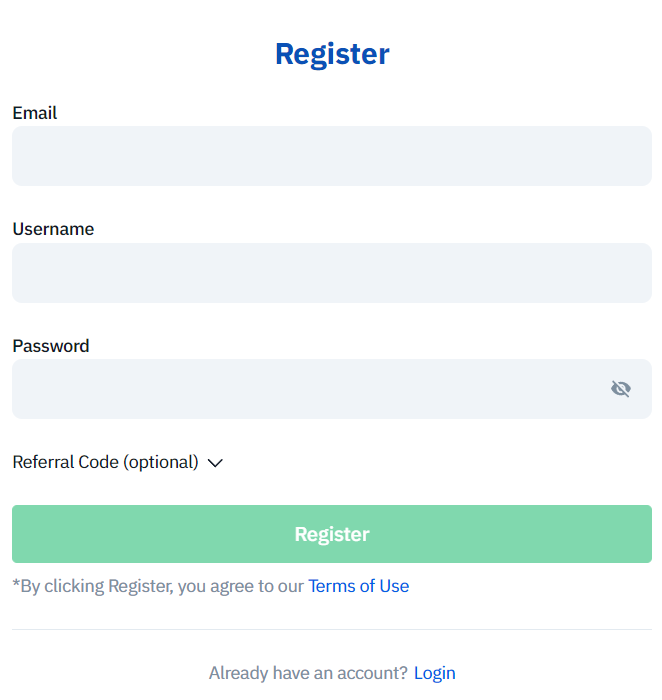This screenshot has width=662, height=700.
Task: Click the 'you agree to our' phrase
Action: tap(240, 586)
